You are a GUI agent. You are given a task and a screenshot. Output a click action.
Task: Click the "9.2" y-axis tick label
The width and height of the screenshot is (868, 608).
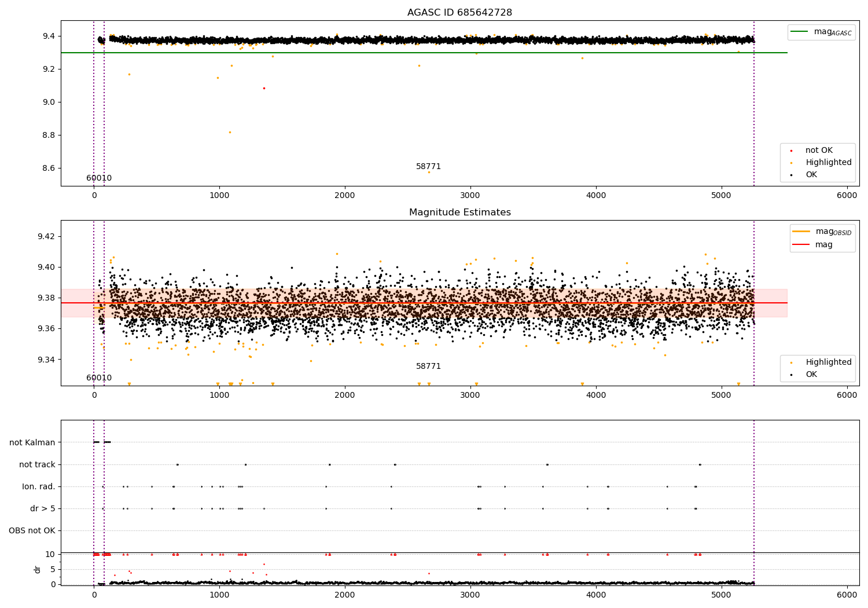49,69
